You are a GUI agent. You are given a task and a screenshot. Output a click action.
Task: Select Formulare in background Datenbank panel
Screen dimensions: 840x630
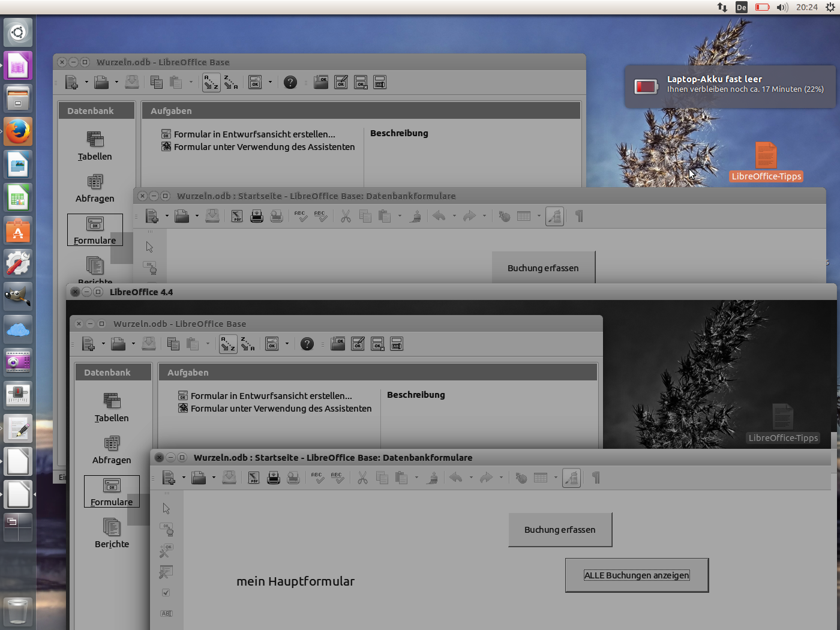(95, 230)
